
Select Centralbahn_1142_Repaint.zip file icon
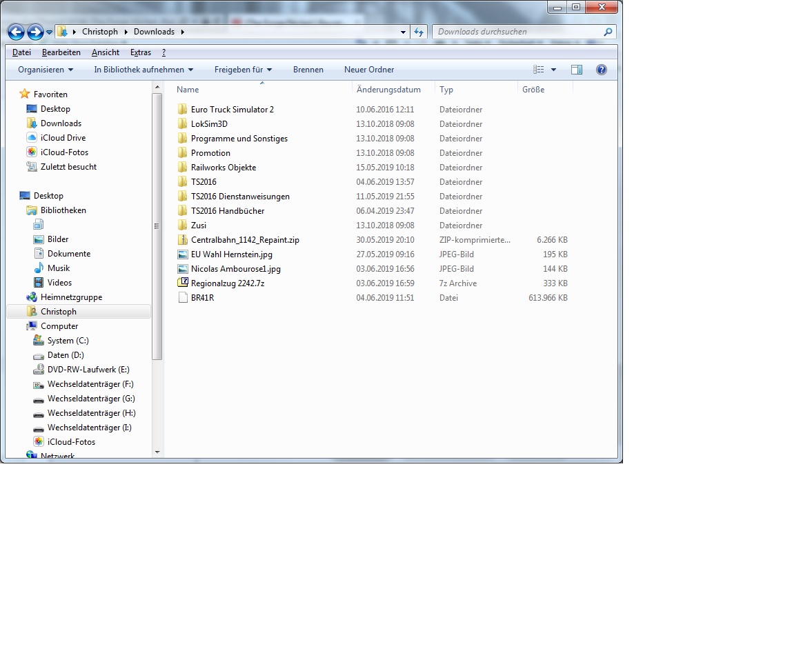(182, 240)
